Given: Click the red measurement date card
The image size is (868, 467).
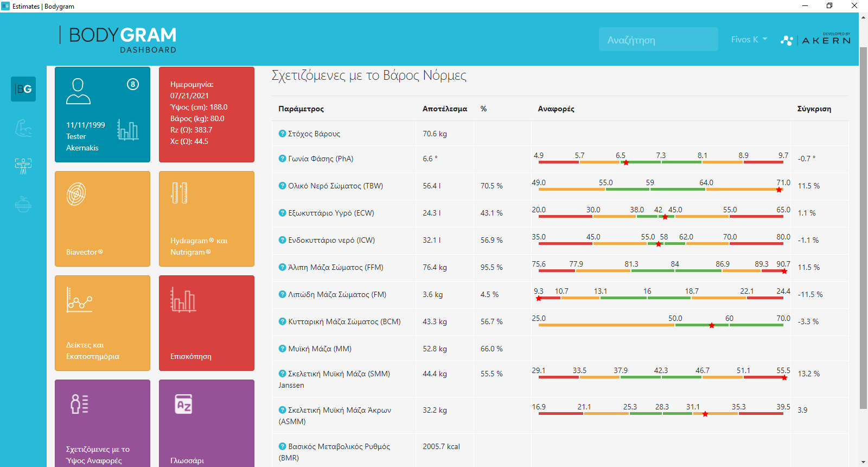Looking at the screenshot, I should point(207,115).
